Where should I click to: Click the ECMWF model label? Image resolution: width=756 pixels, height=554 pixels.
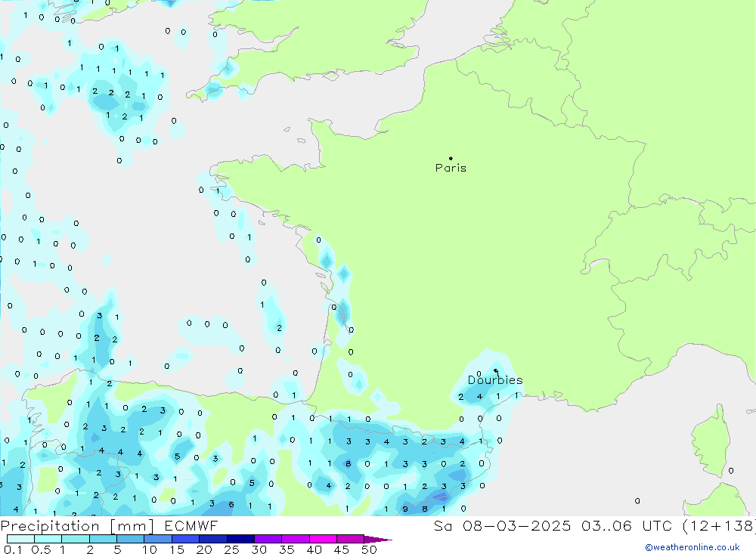(191, 525)
